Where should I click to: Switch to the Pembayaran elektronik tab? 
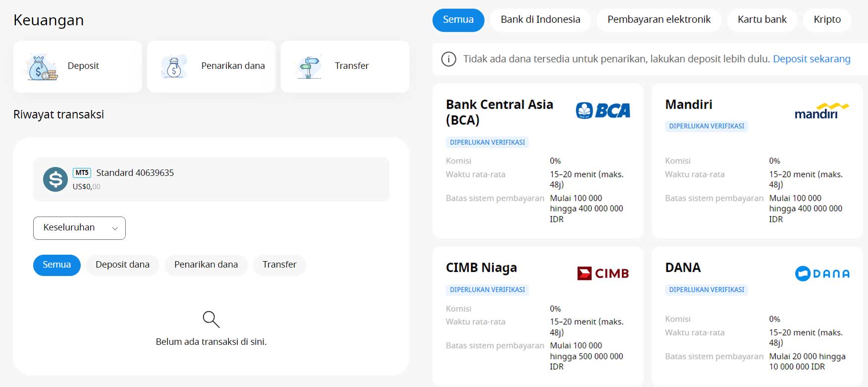[x=659, y=20]
